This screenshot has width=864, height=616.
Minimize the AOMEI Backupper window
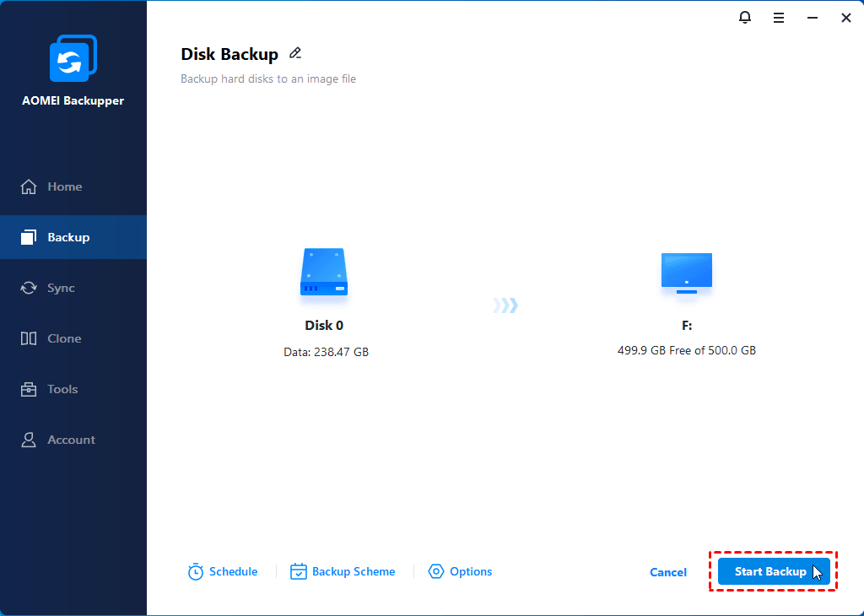pos(813,17)
